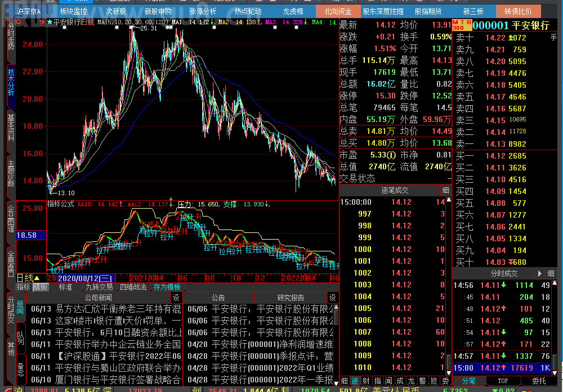This screenshot has height=392, width=563.
Task: Click the up arrow of 逐笔成交 scrollbar
Action: coord(449,200)
